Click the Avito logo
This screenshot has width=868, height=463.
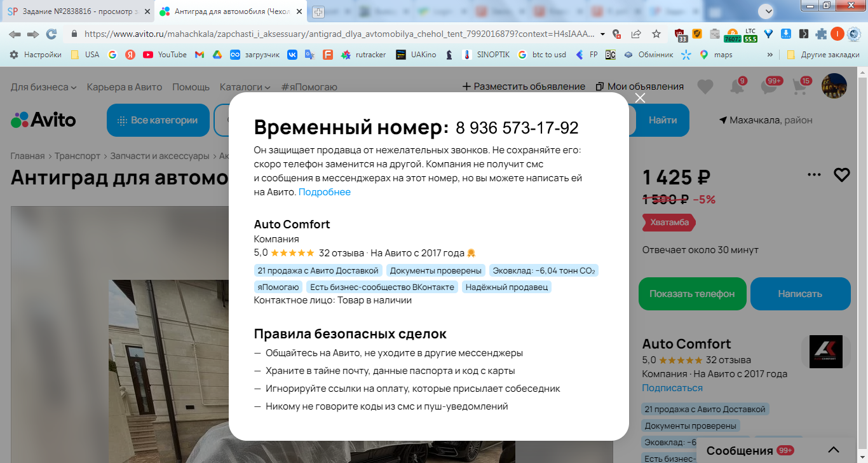pos(43,120)
